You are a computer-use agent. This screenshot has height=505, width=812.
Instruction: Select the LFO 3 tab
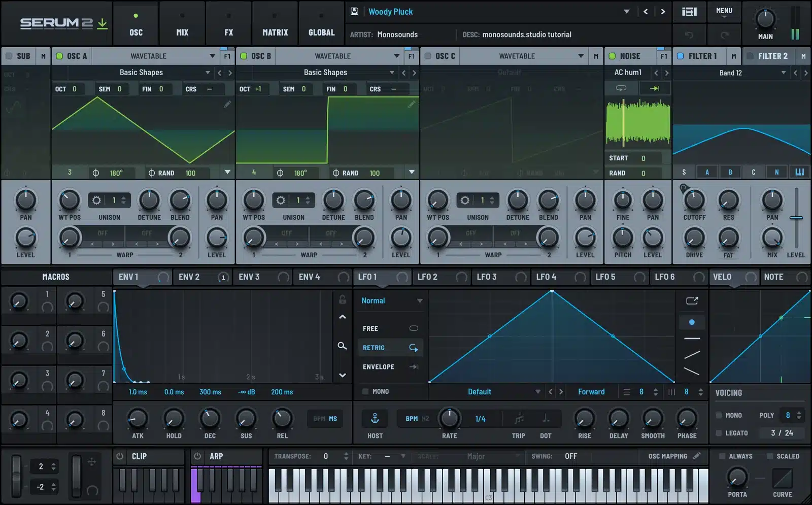[x=500, y=277]
